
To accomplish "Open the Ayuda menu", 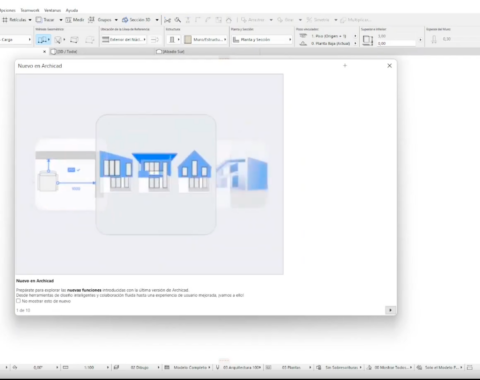I will click(x=72, y=10).
